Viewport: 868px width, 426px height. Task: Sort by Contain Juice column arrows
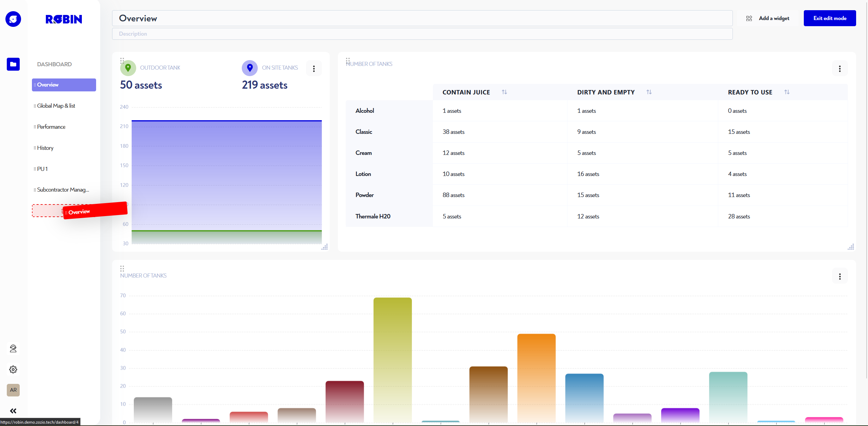coord(504,92)
